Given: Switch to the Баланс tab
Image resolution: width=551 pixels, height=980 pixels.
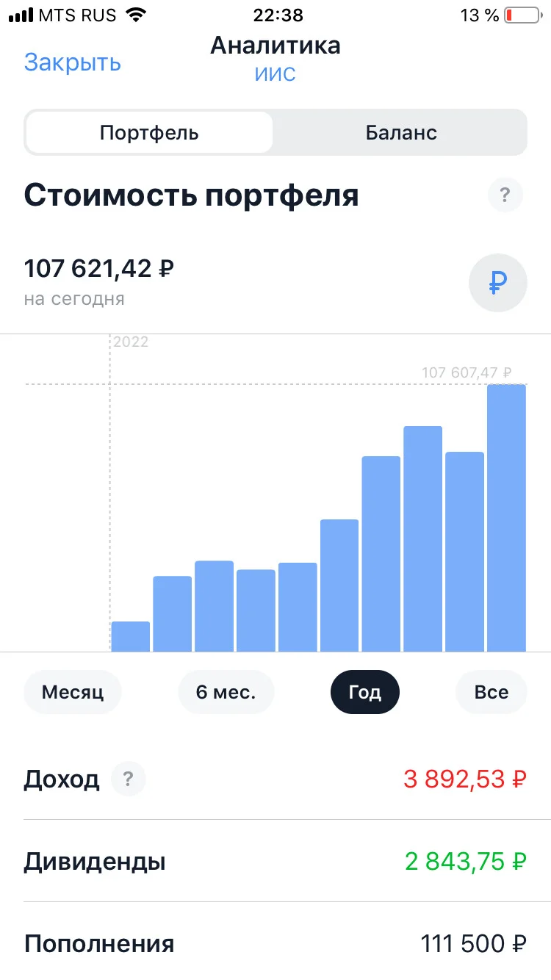Looking at the screenshot, I should (x=401, y=133).
